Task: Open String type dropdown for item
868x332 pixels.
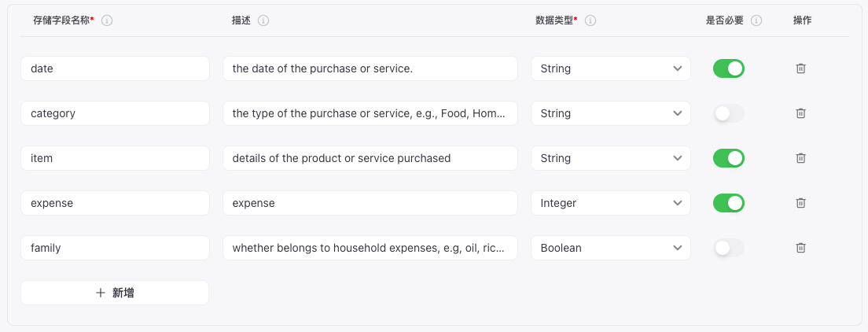Action: point(611,158)
